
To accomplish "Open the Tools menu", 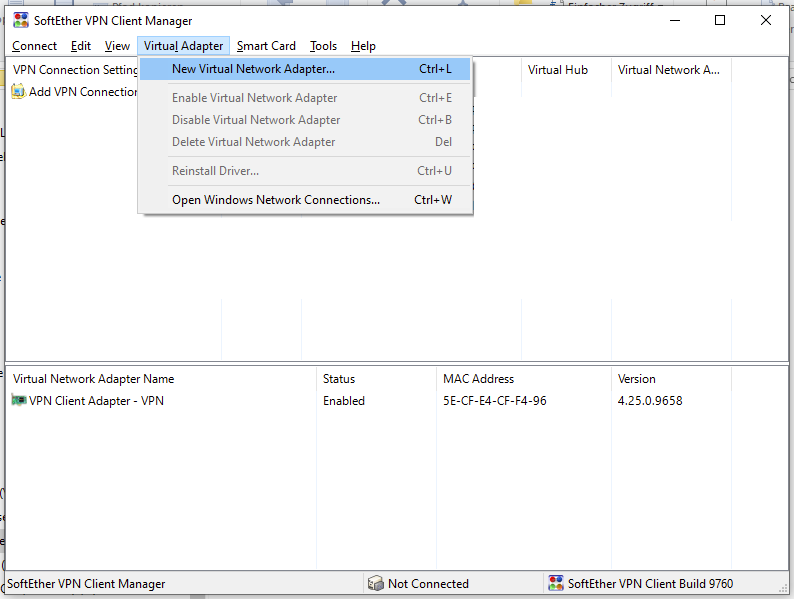I will coord(323,46).
